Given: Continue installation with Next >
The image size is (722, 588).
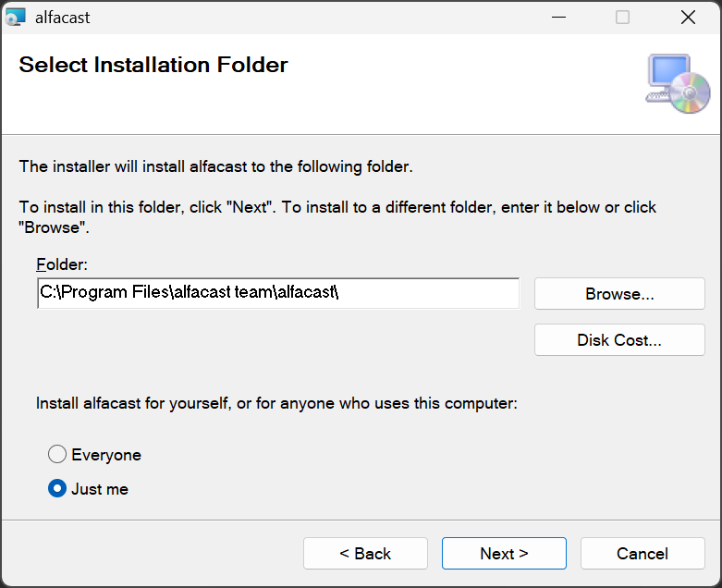Looking at the screenshot, I should (504, 553).
